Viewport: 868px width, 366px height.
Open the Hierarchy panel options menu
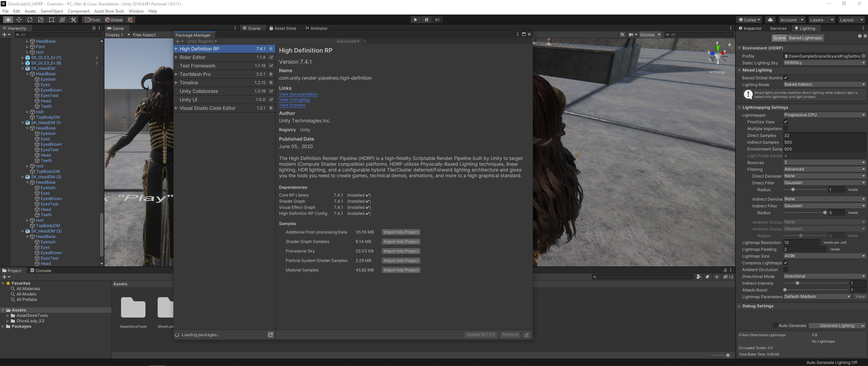coord(99,28)
